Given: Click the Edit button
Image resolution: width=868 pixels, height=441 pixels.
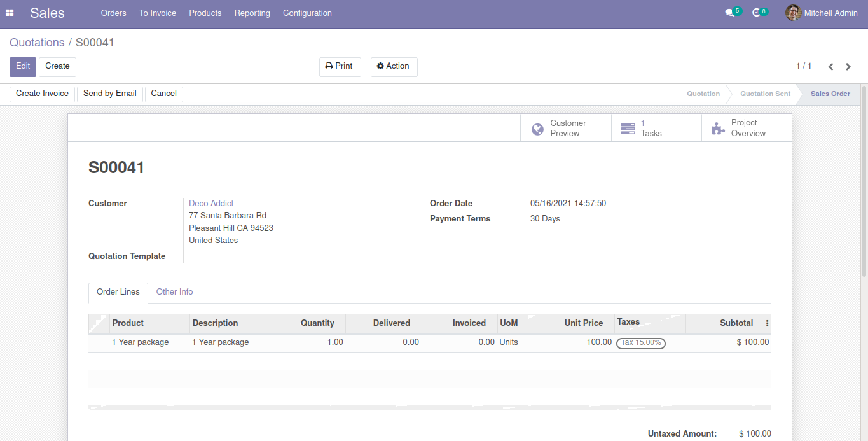Looking at the screenshot, I should click(23, 66).
